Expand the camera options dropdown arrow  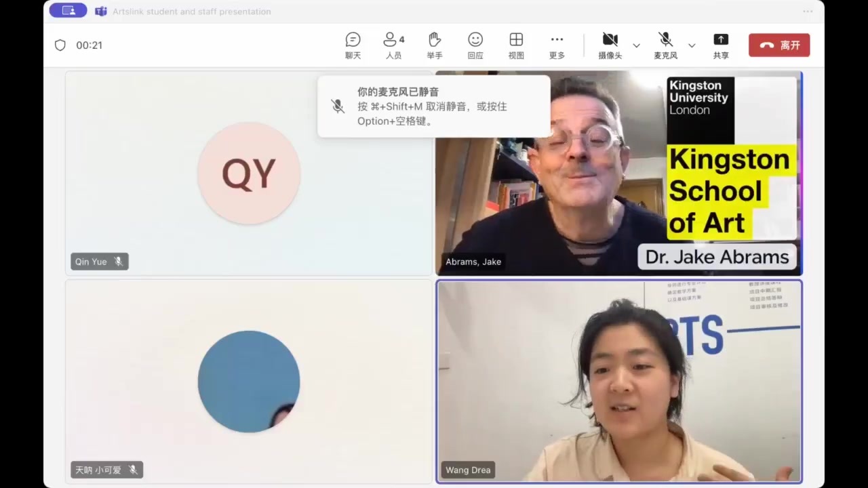tap(636, 45)
